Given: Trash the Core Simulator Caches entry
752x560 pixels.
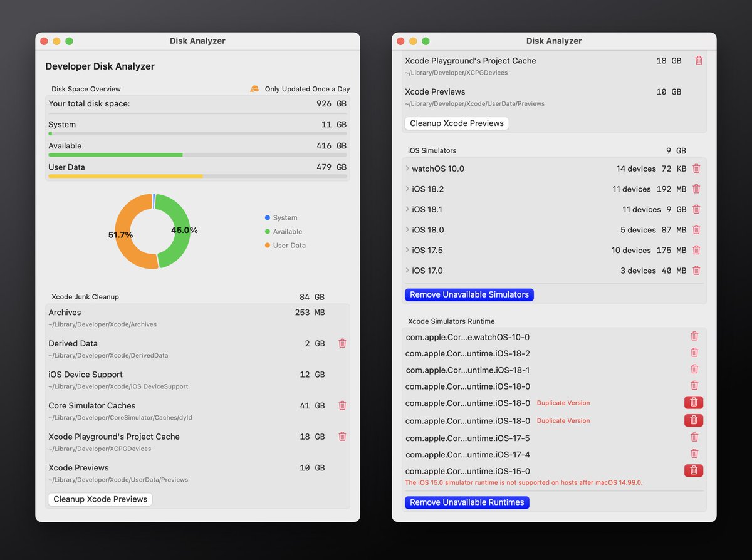Looking at the screenshot, I should 342,405.
